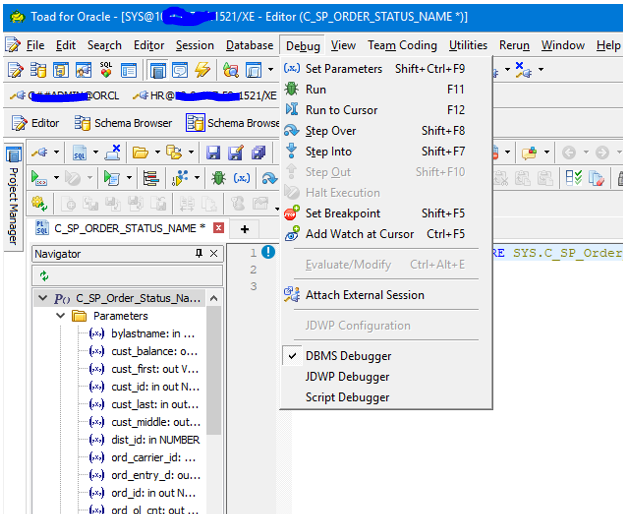Open the new SQL tab dropdown arrow

(x=95, y=152)
